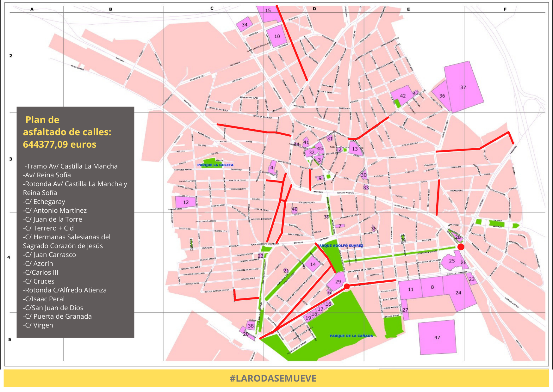The width and height of the screenshot is (553, 392).
Task: Click the '-C/Carlos III' list entry
Action: coord(40,273)
